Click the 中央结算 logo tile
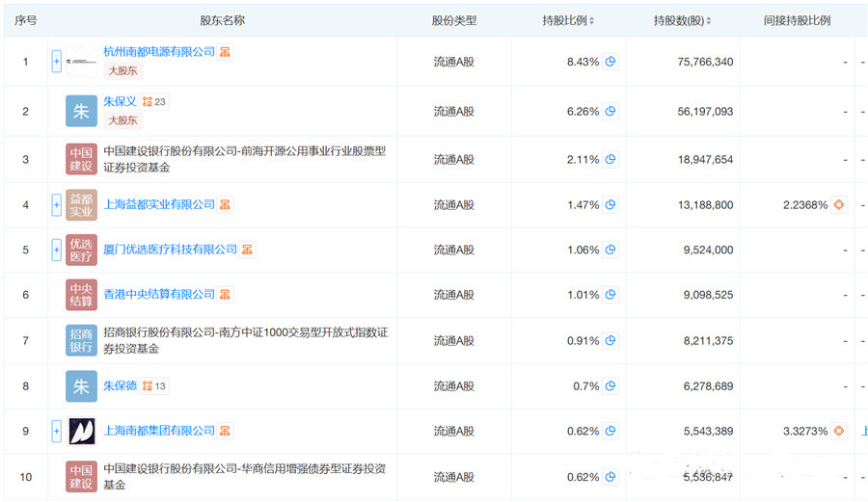Image resolution: width=868 pixels, height=502 pixels. click(81, 295)
